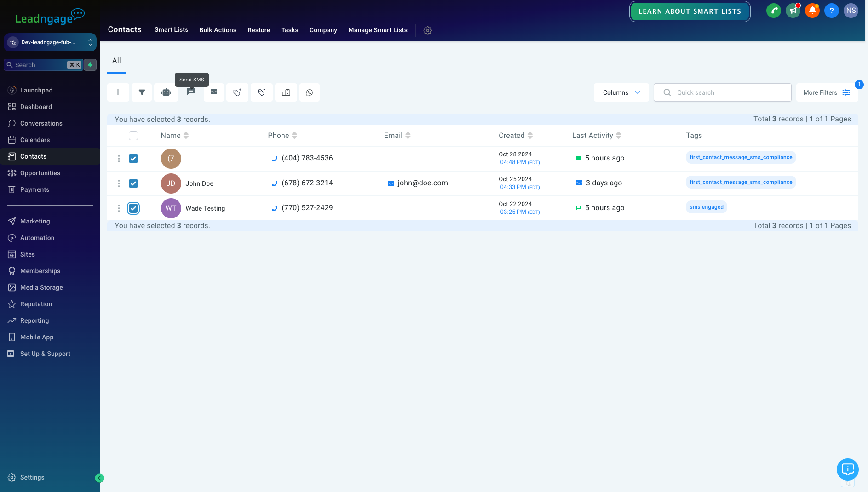Uncheck John Doe's row checkbox
This screenshot has width=868, height=492.
[x=133, y=183]
